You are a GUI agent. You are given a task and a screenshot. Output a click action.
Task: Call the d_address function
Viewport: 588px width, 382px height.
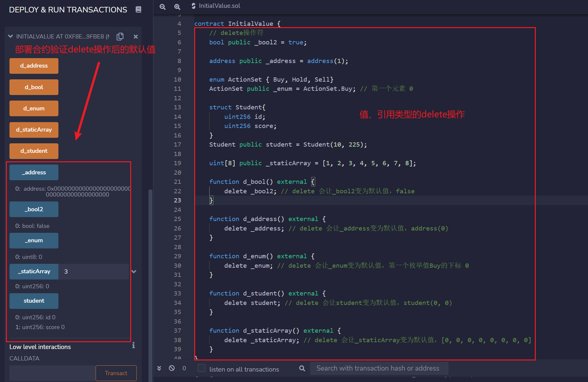point(34,66)
